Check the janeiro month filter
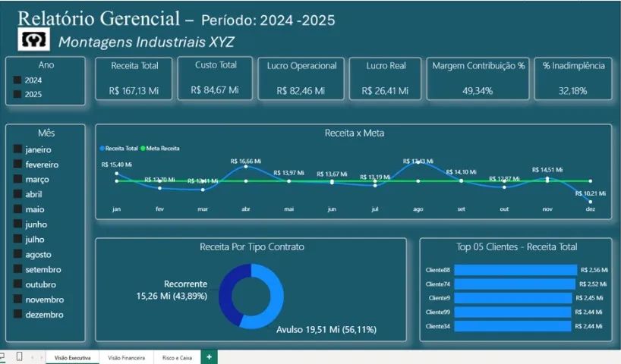This screenshot has height=364, width=621. click(17, 149)
